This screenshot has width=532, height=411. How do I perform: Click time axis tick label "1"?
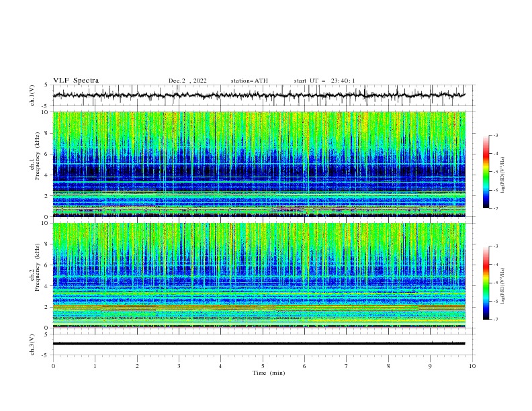point(95,366)
